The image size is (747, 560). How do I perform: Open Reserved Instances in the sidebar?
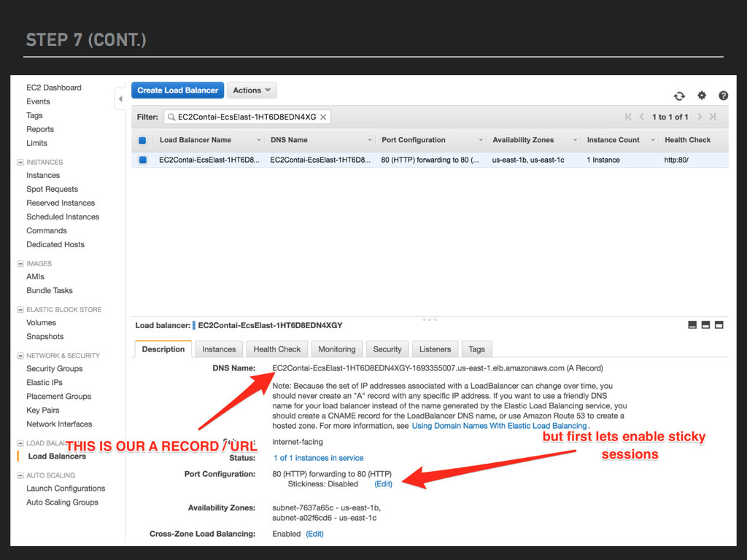[x=61, y=203]
